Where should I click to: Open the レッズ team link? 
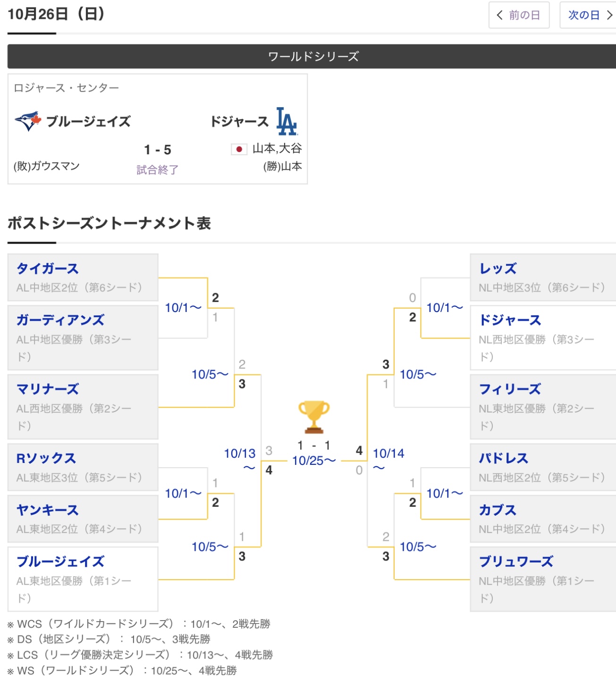pos(498,269)
